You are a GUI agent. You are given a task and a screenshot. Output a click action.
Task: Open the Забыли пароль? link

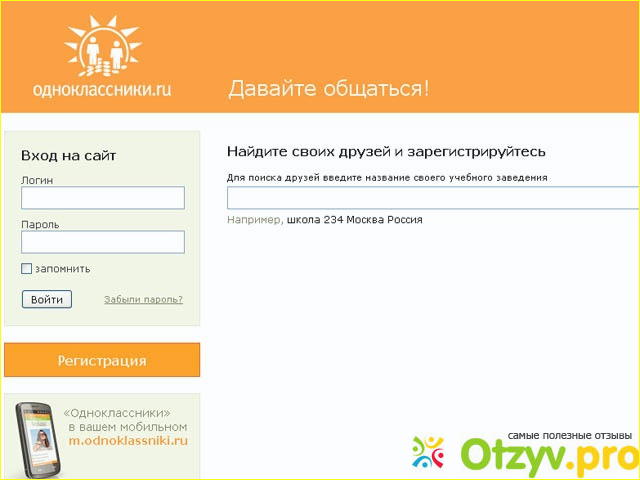pos(143,299)
